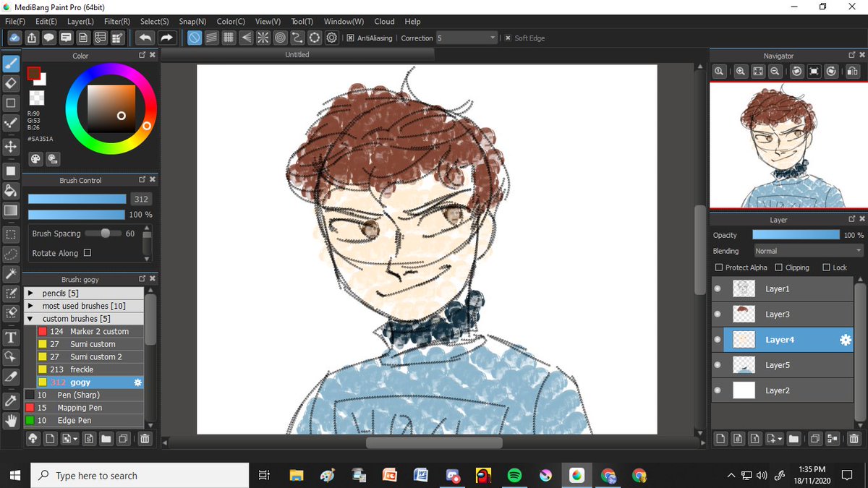Adjust the Brush Spacing slider handle
Image resolution: width=868 pixels, height=488 pixels.
point(106,233)
